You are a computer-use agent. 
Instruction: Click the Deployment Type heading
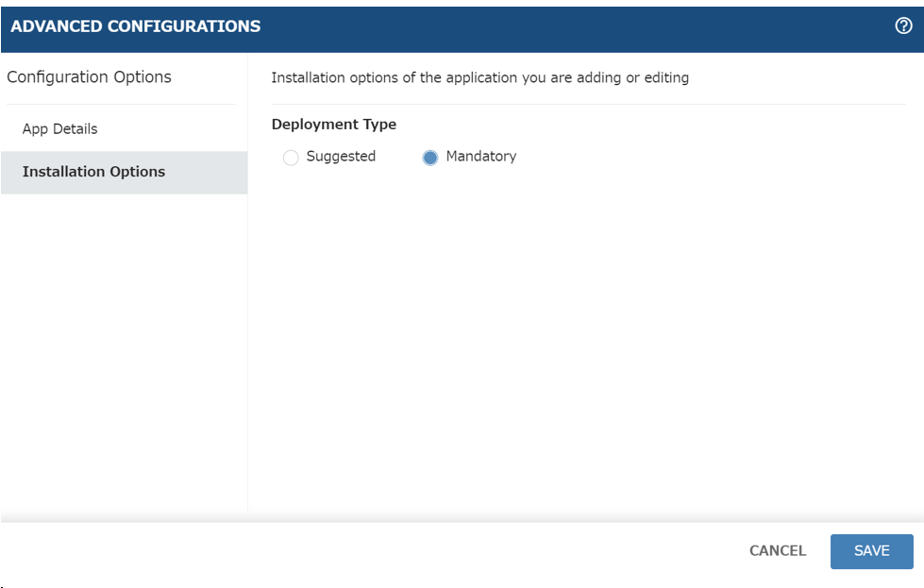coord(333,125)
